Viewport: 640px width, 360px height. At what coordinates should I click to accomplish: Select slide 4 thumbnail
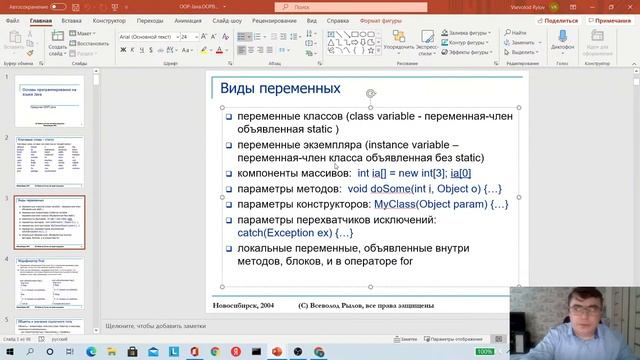tap(49, 283)
